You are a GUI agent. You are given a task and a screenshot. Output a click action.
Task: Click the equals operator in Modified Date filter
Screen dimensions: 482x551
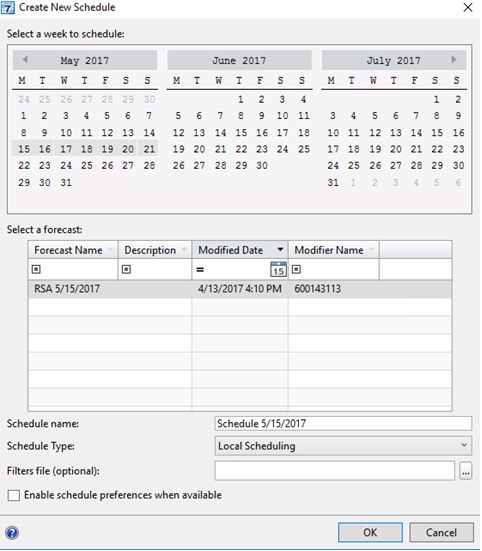pos(200,270)
